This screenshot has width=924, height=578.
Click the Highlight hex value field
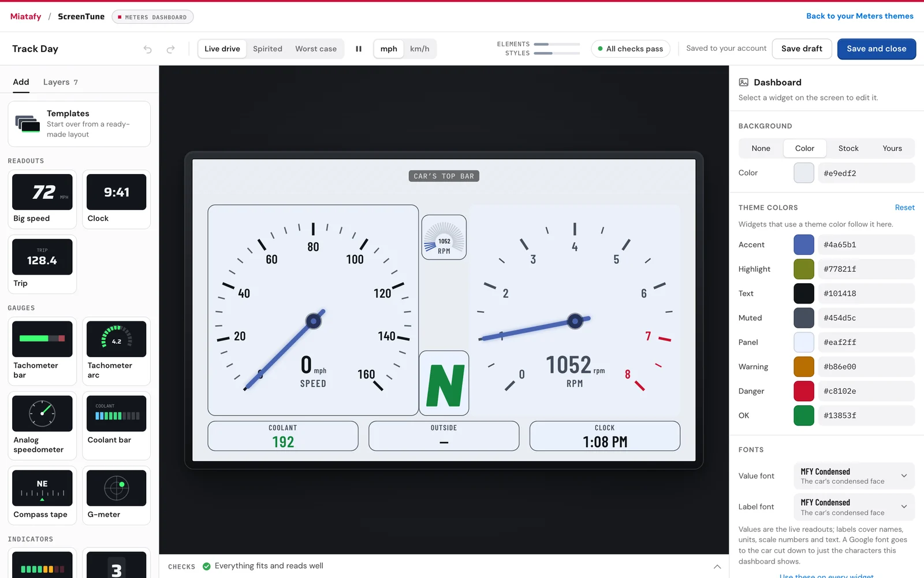(866, 269)
